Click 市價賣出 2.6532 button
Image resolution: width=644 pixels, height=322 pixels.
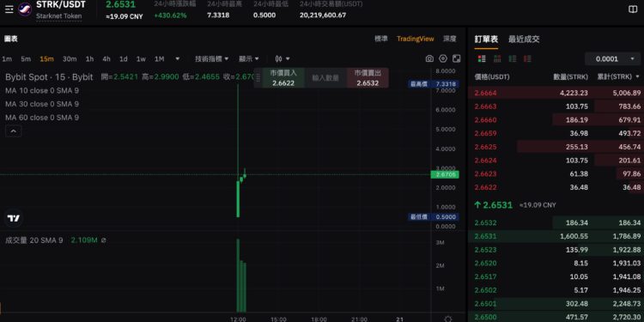pos(368,78)
